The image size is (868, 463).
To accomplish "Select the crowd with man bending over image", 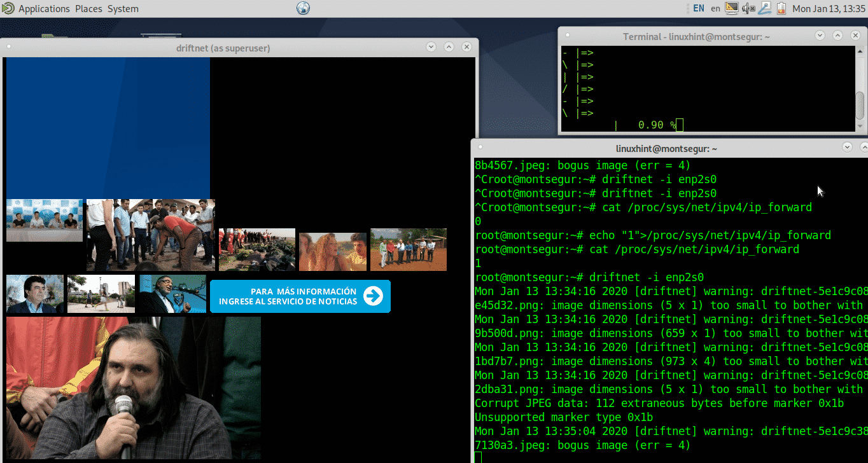I will pyautogui.click(x=151, y=235).
